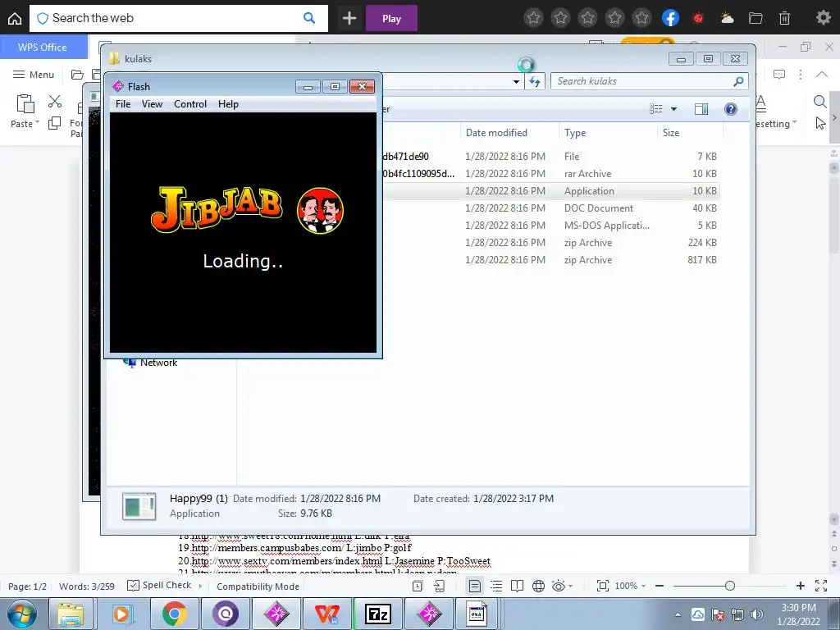This screenshot has width=840, height=630.
Task: Show hidden system tray icons arrow
Action: tap(678, 615)
